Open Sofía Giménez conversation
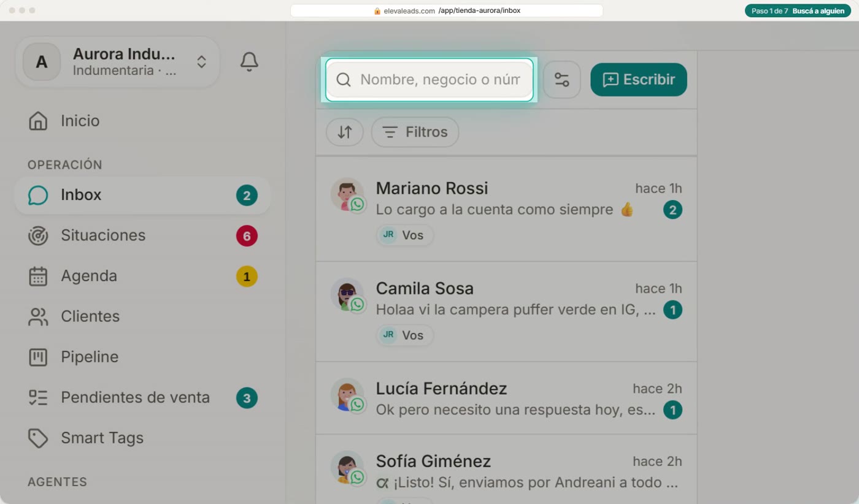Viewport: 859px width, 504px height. pos(506,470)
